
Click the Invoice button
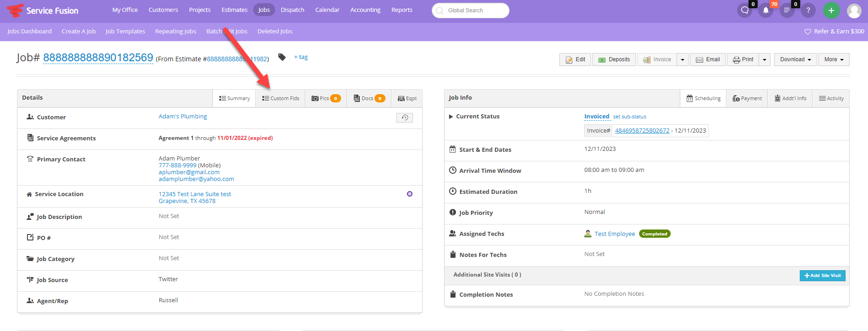(657, 59)
